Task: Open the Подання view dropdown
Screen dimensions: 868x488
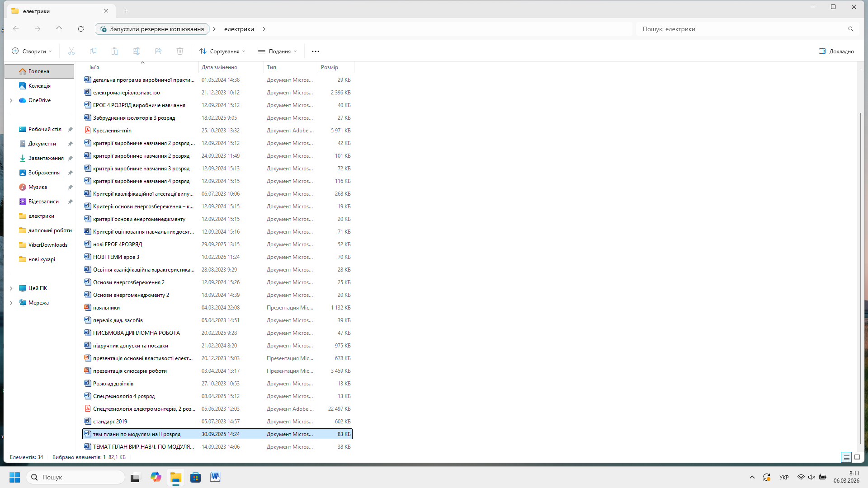Action: click(x=278, y=51)
